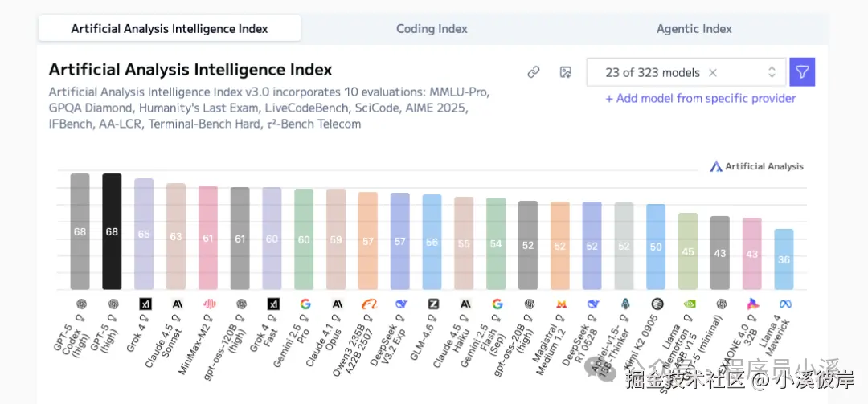Click the MiniMax logo below the chart

point(208,304)
